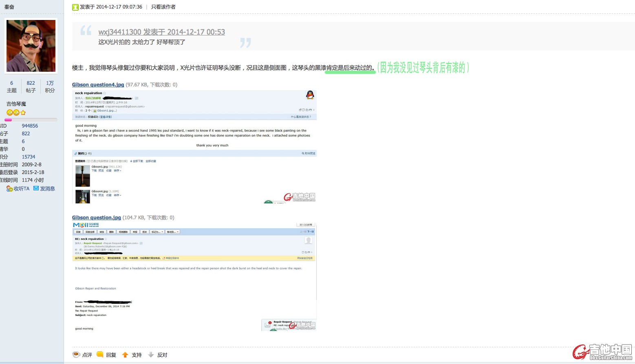Click the 15734 points value

29,157
